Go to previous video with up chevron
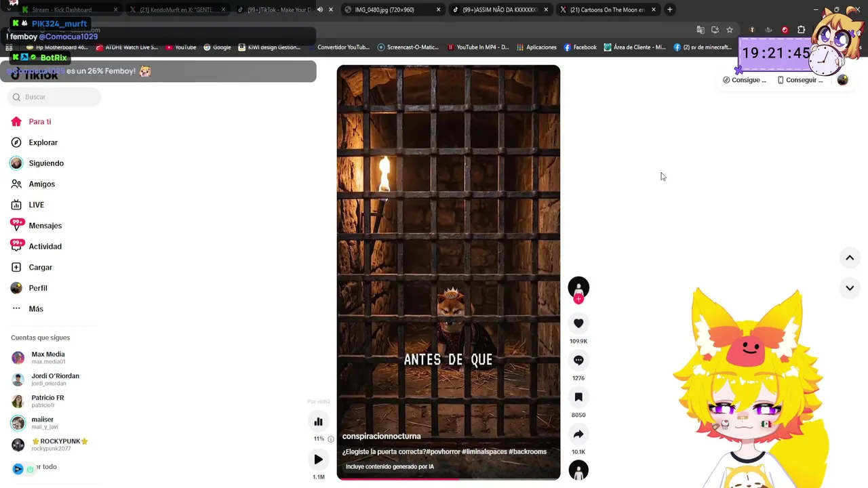 click(850, 258)
